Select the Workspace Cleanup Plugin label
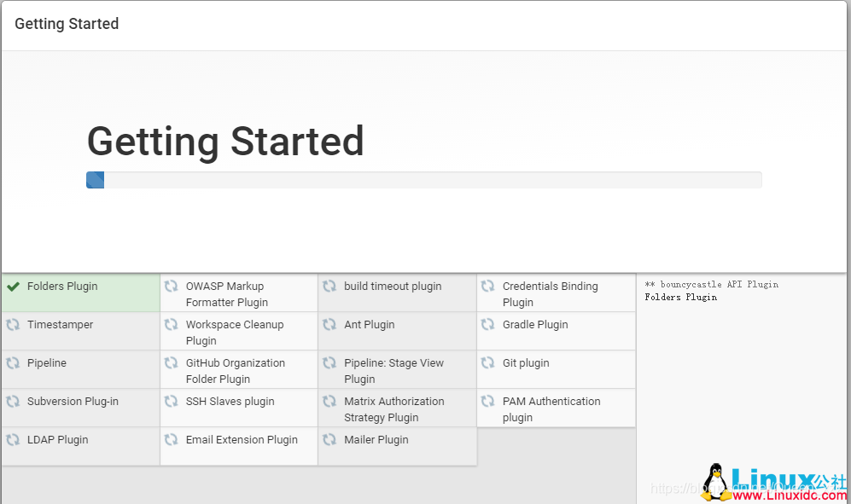Screen dimensions: 851x504 (x=235, y=333)
